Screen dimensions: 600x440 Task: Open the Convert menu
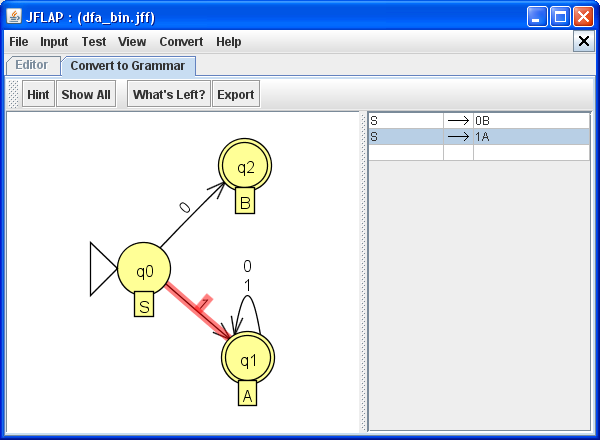coord(181,42)
